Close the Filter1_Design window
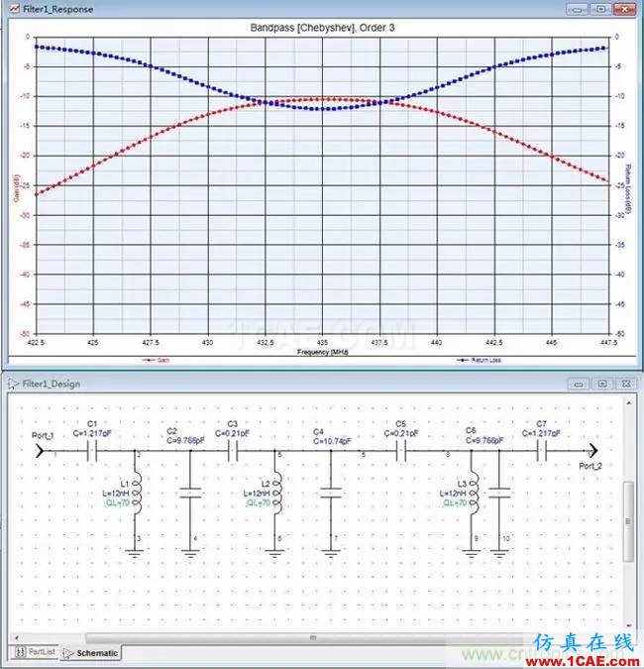 pyautogui.click(x=626, y=384)
